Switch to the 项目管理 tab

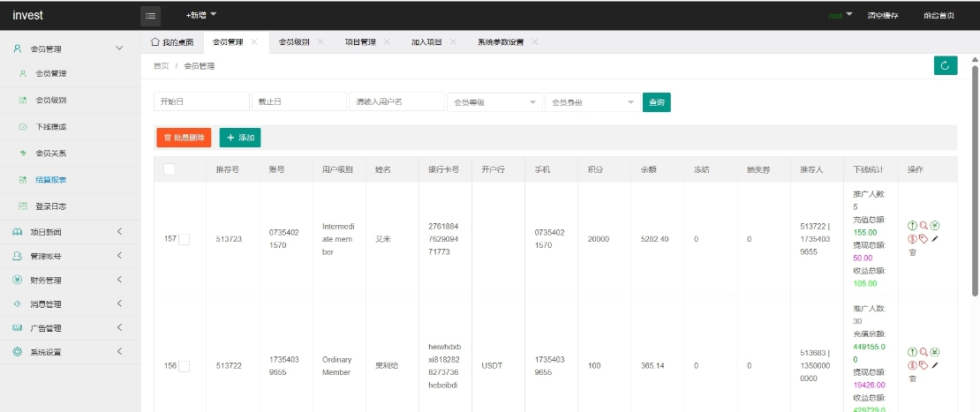point(359,41)
